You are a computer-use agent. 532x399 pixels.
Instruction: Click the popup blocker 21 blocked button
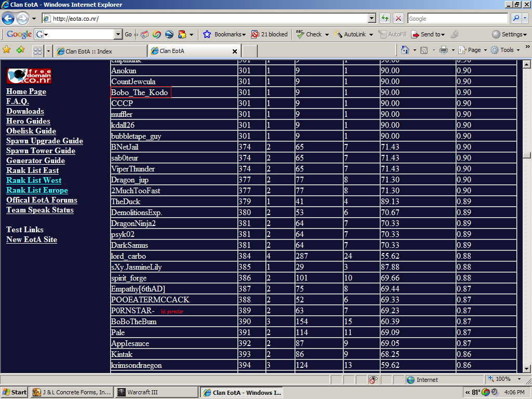click(x=269, y=34)
